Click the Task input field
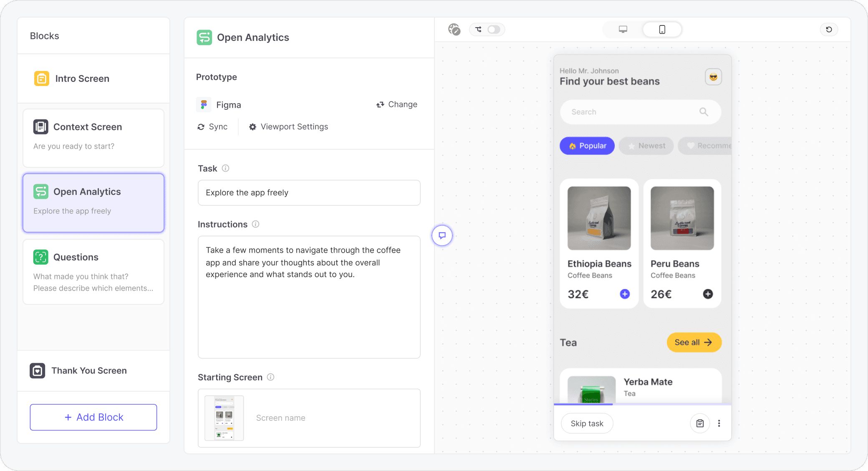 309,192
